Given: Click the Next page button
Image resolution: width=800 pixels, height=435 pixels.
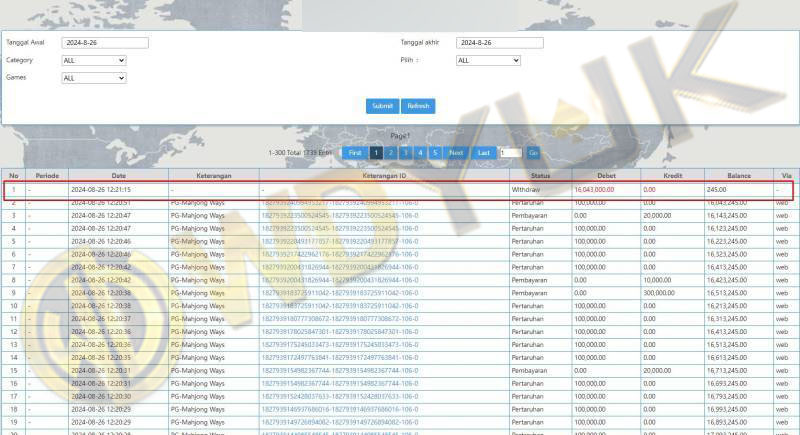Looking at the screenshot, I should tap(456, 153).
